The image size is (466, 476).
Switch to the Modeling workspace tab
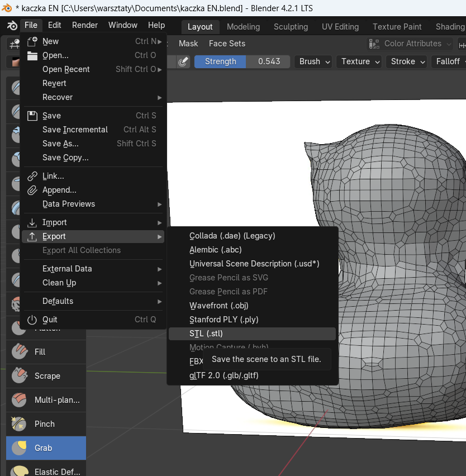point(243,27)
